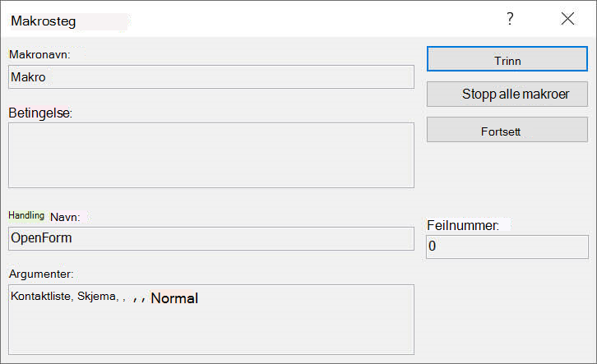Image resolution: width=597 pixels, height=364 pixels.
Task: Select the Feilnummer field showing 0
Action: point(507,247)
